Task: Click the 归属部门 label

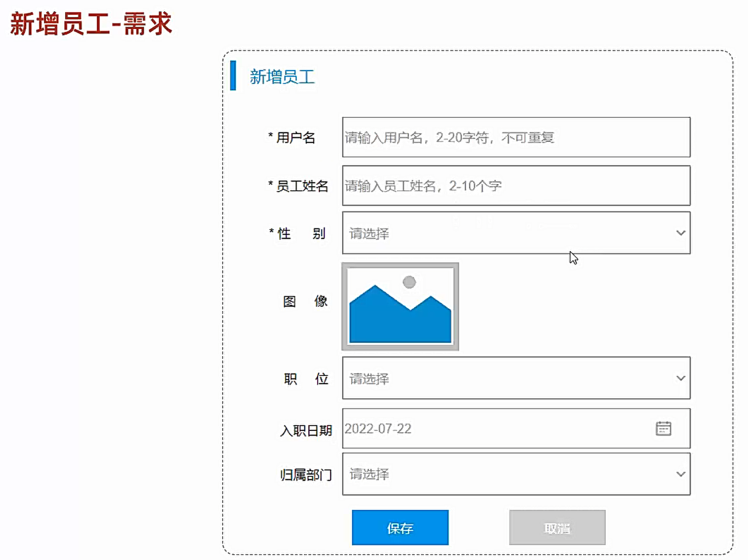Action: pyautogui.click(x=306, y=475)
